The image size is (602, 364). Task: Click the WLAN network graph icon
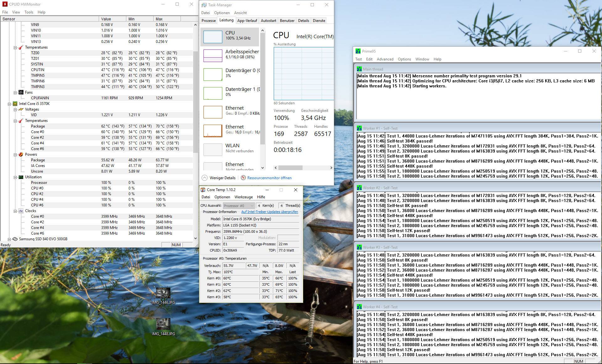213,149
